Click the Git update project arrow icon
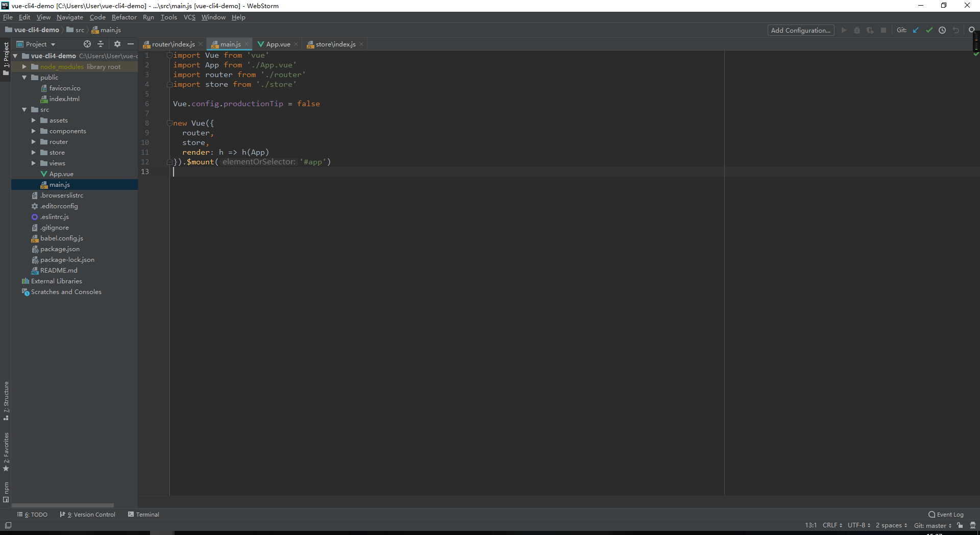The image size is (980, 535). click(916, 30)
